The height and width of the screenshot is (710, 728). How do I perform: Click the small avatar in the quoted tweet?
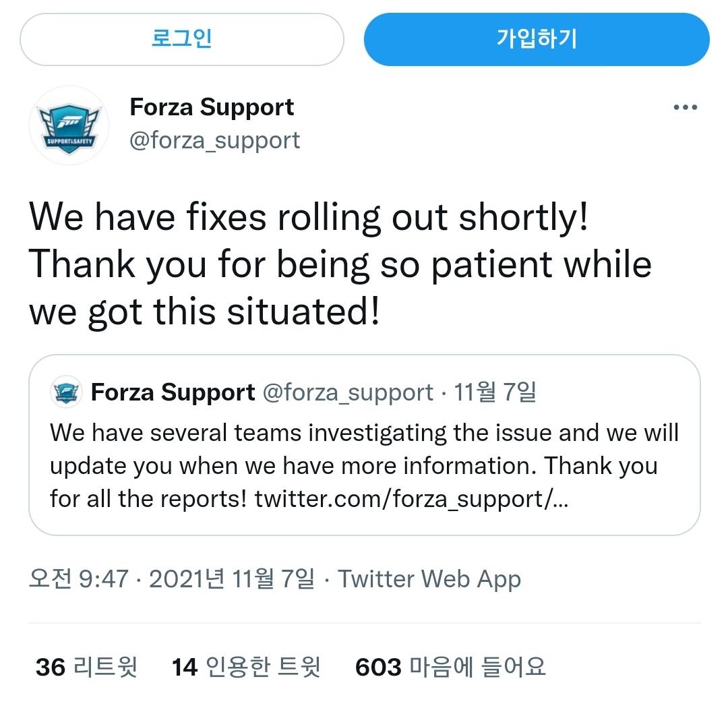[66, 392]
